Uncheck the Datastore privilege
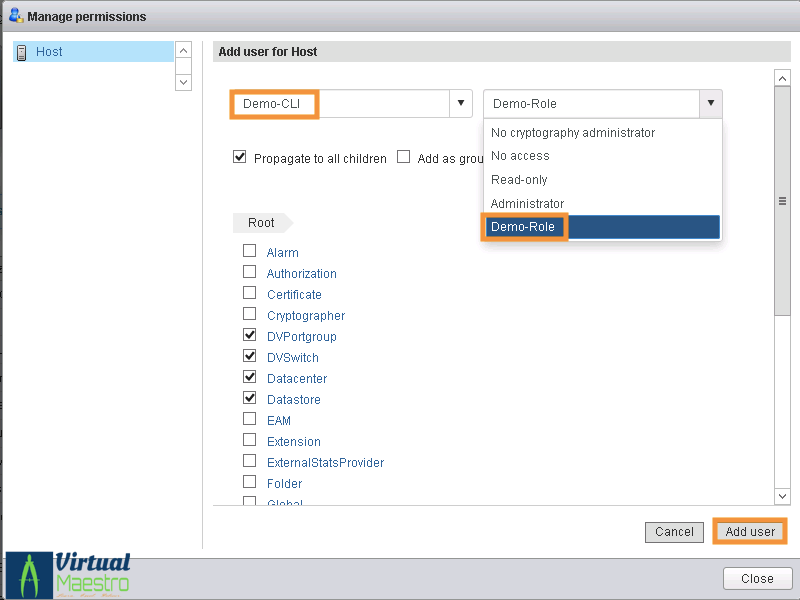The image size is (800, 600). click(x=250, y=398)
